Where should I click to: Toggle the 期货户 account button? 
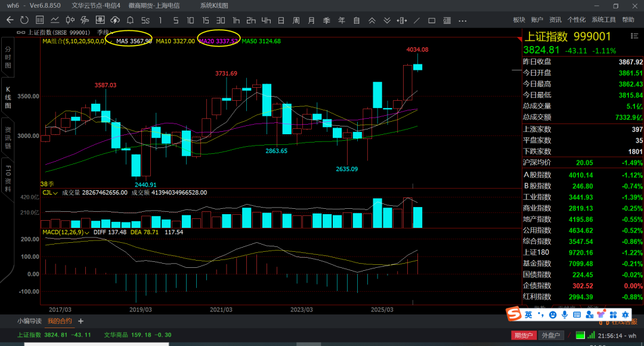tap(523, 335)
